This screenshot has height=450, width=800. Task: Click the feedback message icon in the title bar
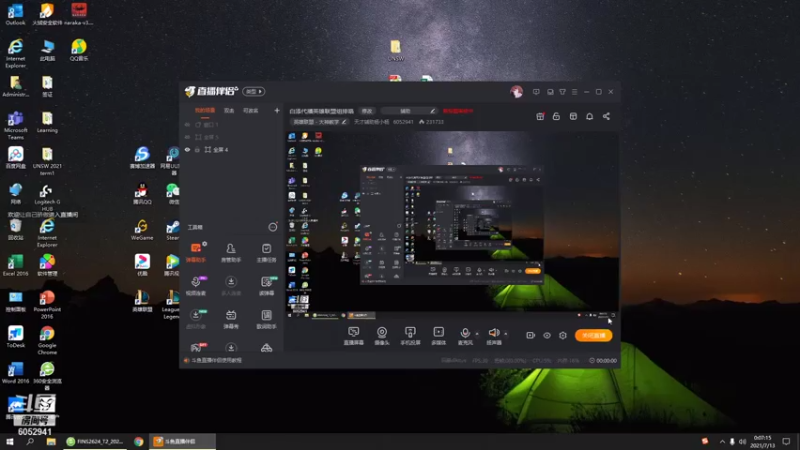click(536, 92)
